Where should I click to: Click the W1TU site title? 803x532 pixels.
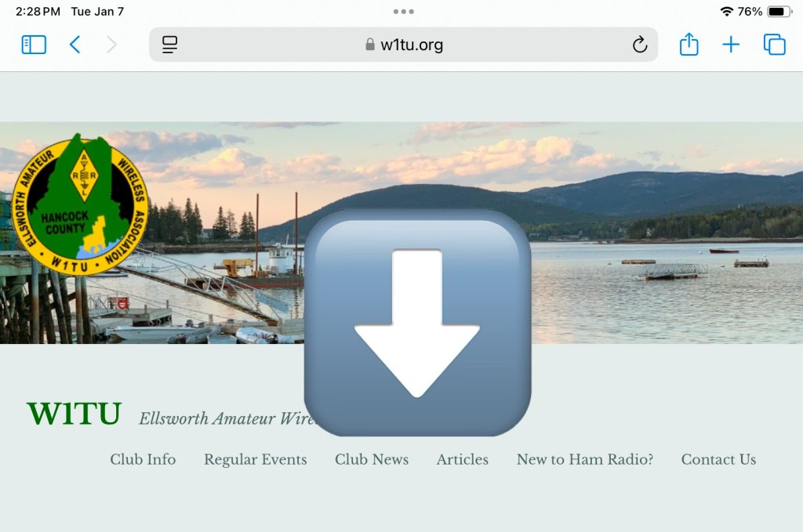(74, 414)
